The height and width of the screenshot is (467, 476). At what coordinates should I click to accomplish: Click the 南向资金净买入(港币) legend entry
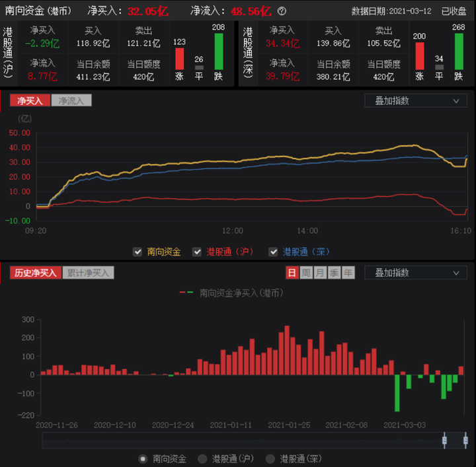point(231,293)
